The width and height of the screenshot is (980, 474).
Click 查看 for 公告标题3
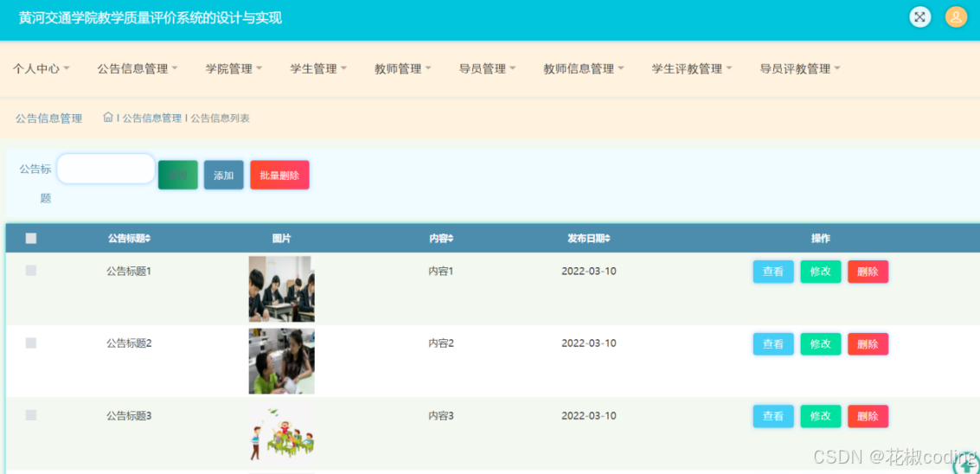point(773,416)
